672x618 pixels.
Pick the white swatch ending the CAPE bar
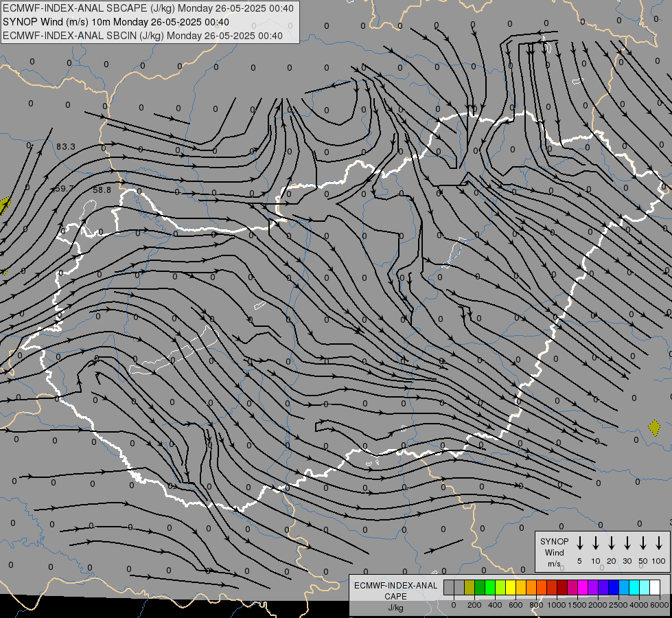[x=656, y=587]
